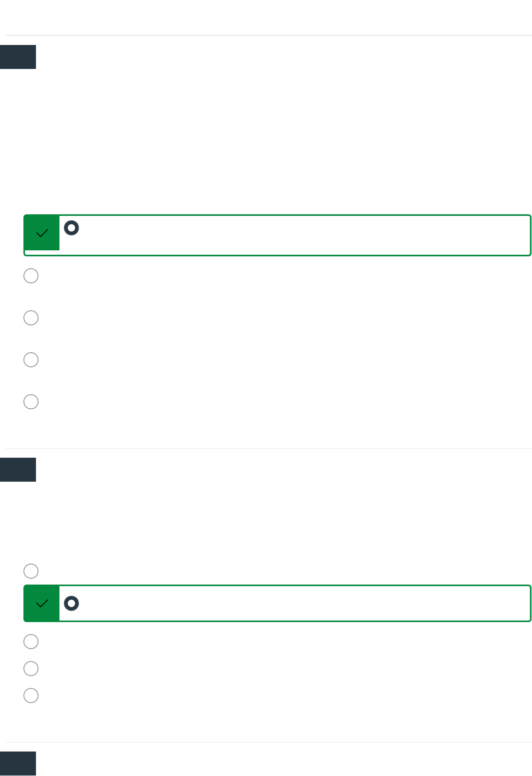This screenshot has width=532, height=776.
Task: Select the filled radio in first question
Action: [x=71, y=228]
